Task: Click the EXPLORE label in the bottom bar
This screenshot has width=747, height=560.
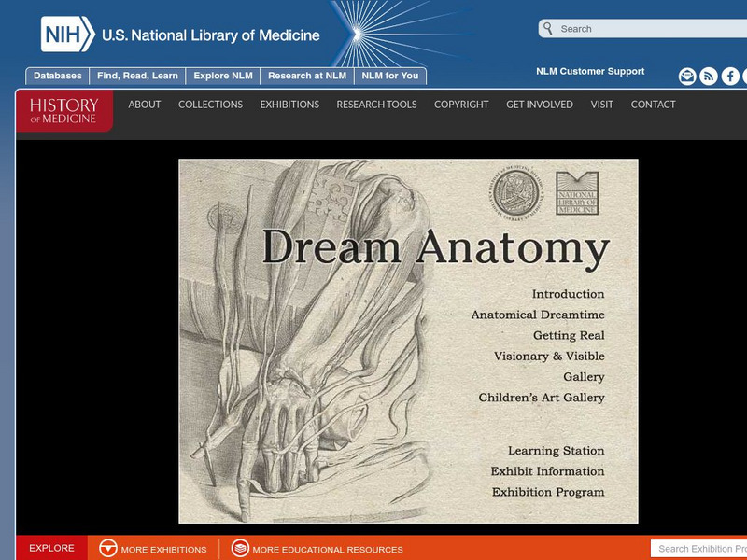Action: [x=51, y=548]
